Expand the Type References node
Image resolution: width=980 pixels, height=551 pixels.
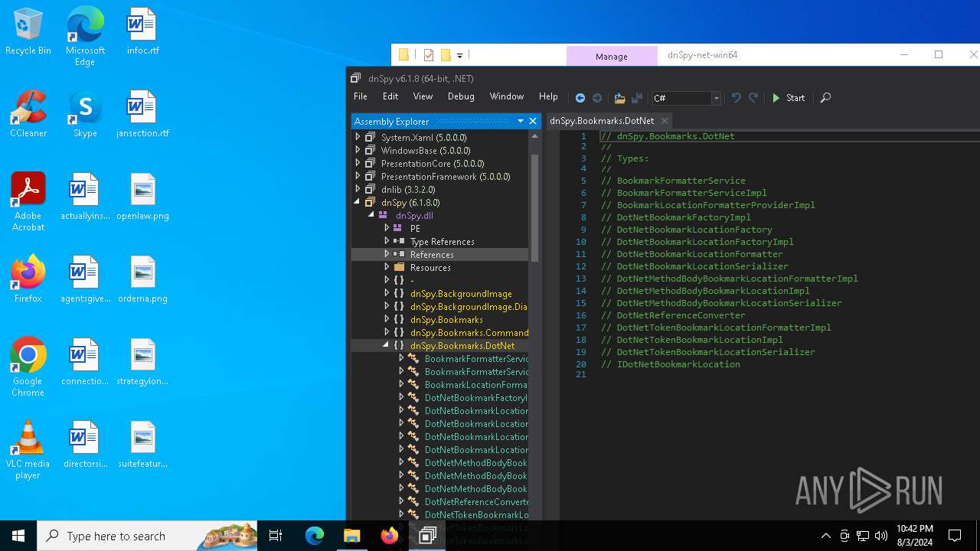tap(387, 242)
